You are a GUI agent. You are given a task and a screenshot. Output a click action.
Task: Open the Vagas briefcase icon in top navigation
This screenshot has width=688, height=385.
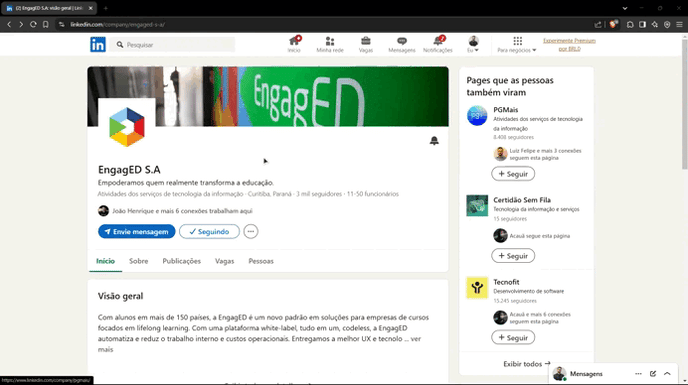point(366,44)
